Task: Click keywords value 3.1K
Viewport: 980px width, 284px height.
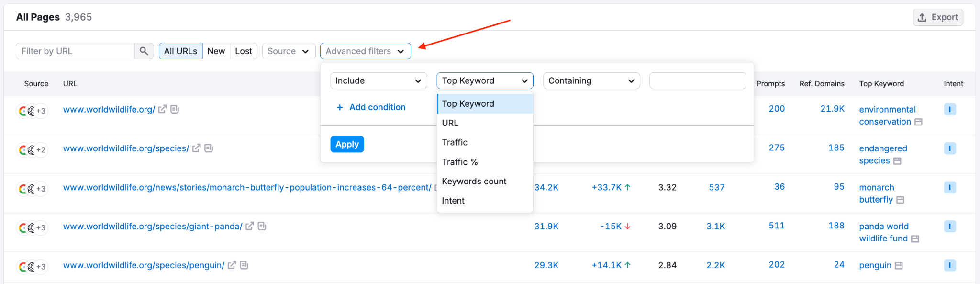Action: (x=716, y=227)
